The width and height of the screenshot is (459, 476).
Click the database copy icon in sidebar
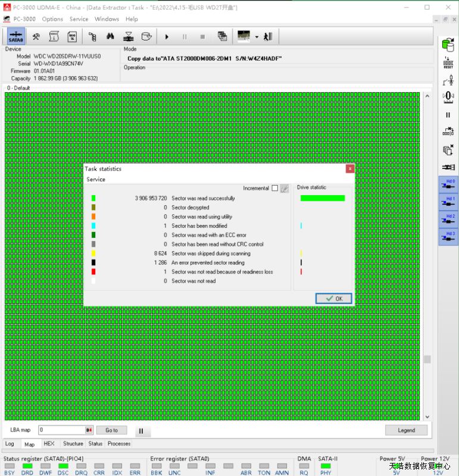[x=448, y=43]
